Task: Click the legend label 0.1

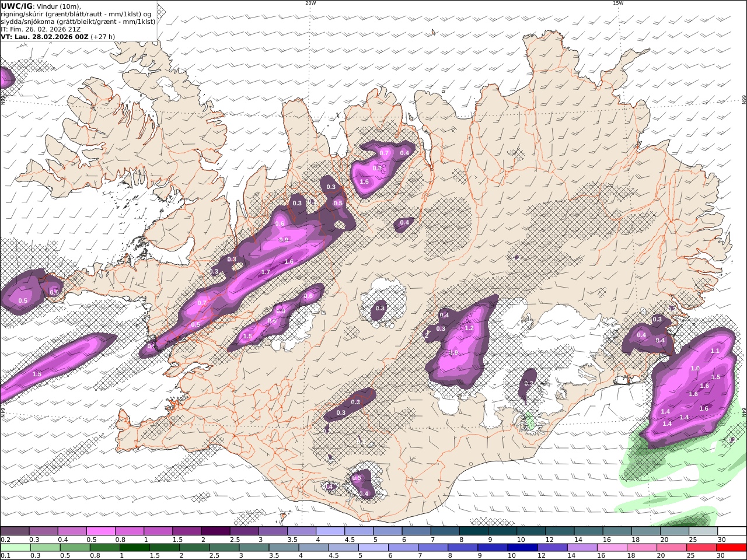Action: [5, 556]
